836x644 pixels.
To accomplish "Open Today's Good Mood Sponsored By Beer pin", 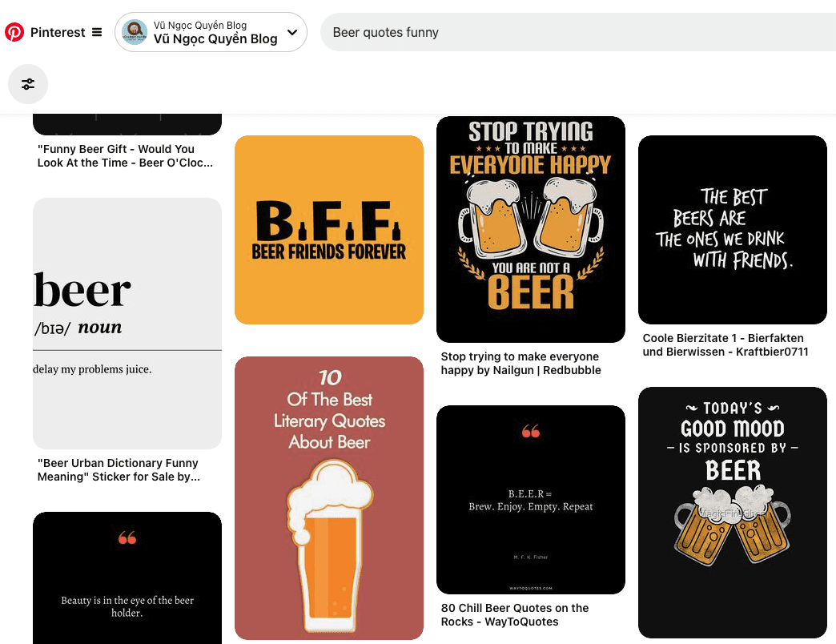I will point(733,513).
